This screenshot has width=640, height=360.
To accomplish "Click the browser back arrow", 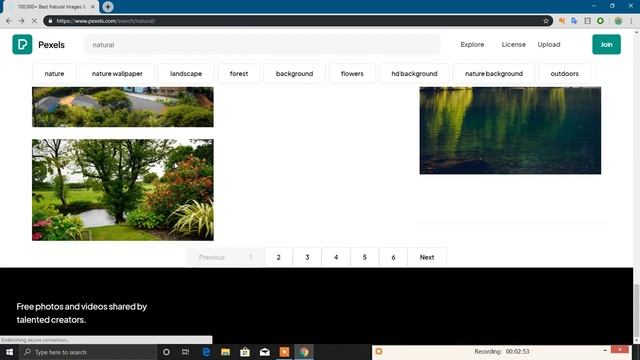I will (x=9, y=21).
